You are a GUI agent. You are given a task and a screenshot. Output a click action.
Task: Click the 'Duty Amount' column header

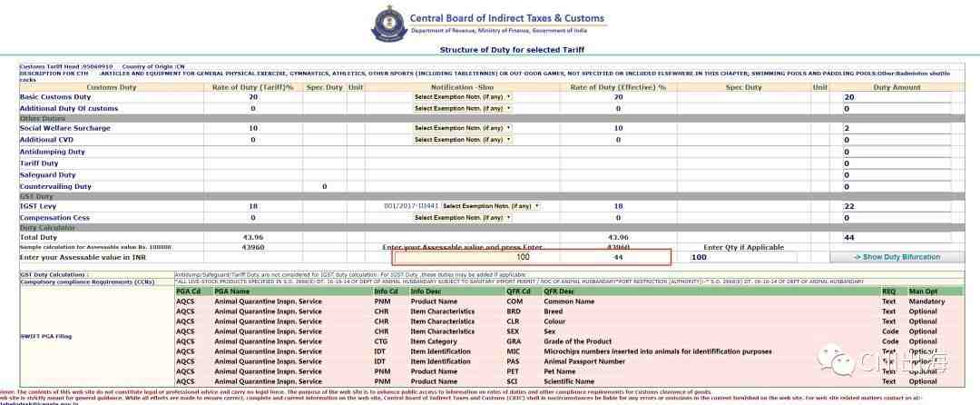tap(897, 87)
